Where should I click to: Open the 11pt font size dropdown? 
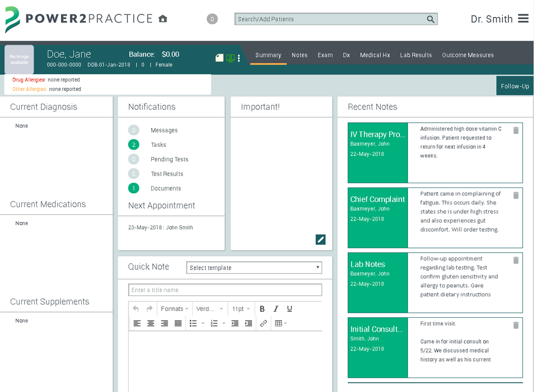[x=240, y=309]
